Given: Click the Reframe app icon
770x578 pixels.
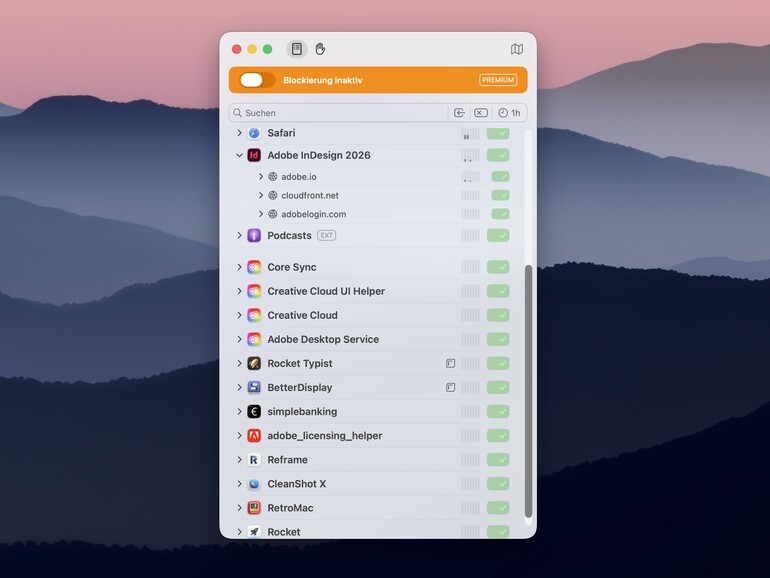Looking at the screenshot, I should [254, 460].
